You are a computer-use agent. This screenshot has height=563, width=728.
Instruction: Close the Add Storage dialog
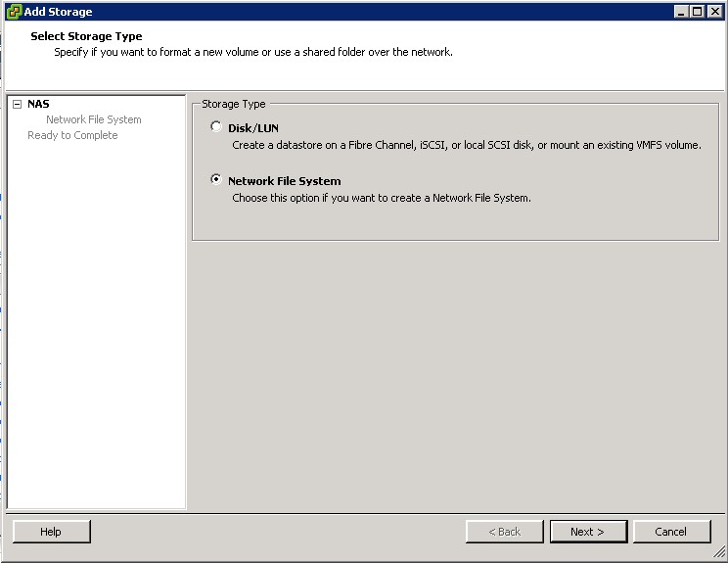[x=714, y=11]
